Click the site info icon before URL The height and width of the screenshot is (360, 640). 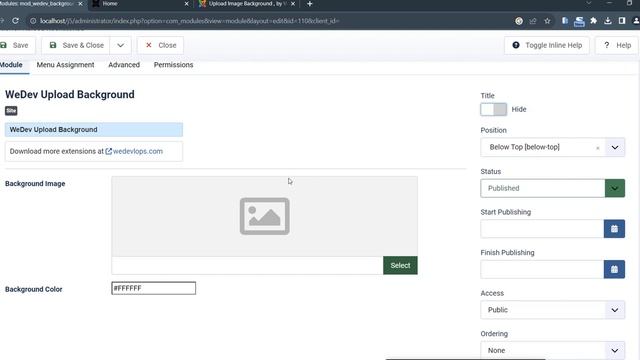[33, 21]
